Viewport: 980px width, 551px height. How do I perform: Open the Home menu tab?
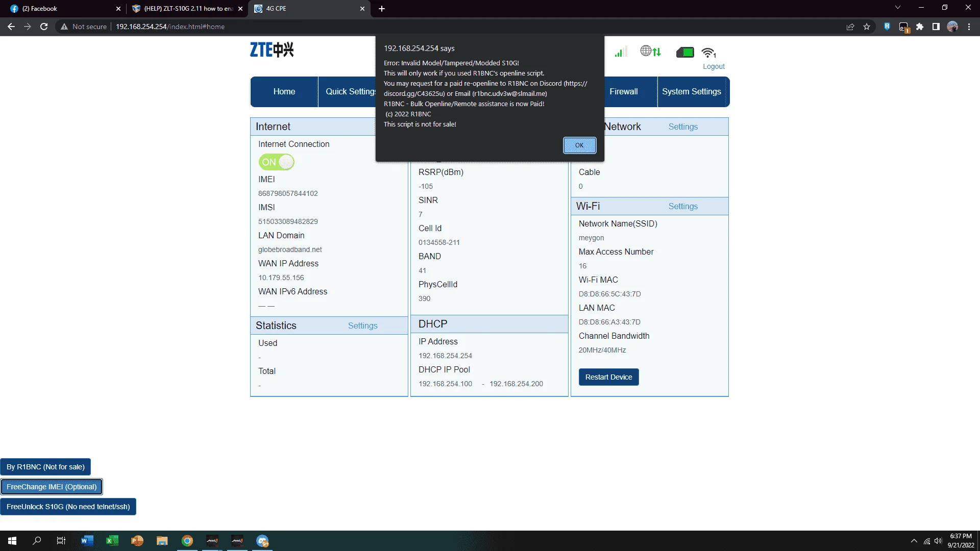click(x=284, y=92)
